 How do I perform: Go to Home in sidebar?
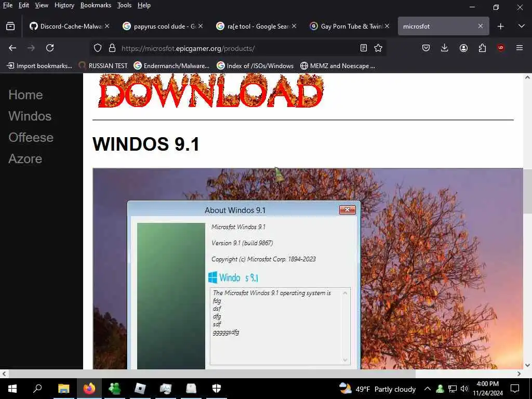pyautogui.click(x=25, y=95)
